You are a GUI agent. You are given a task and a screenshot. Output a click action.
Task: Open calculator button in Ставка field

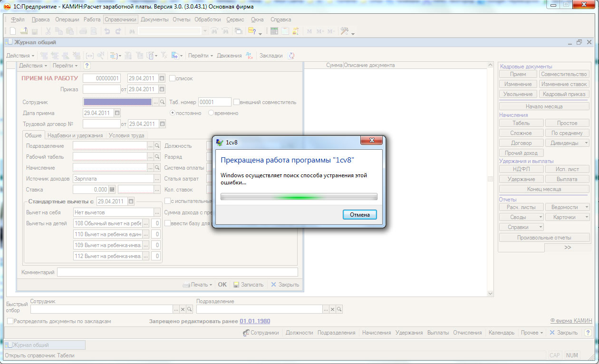click(112, 189)
